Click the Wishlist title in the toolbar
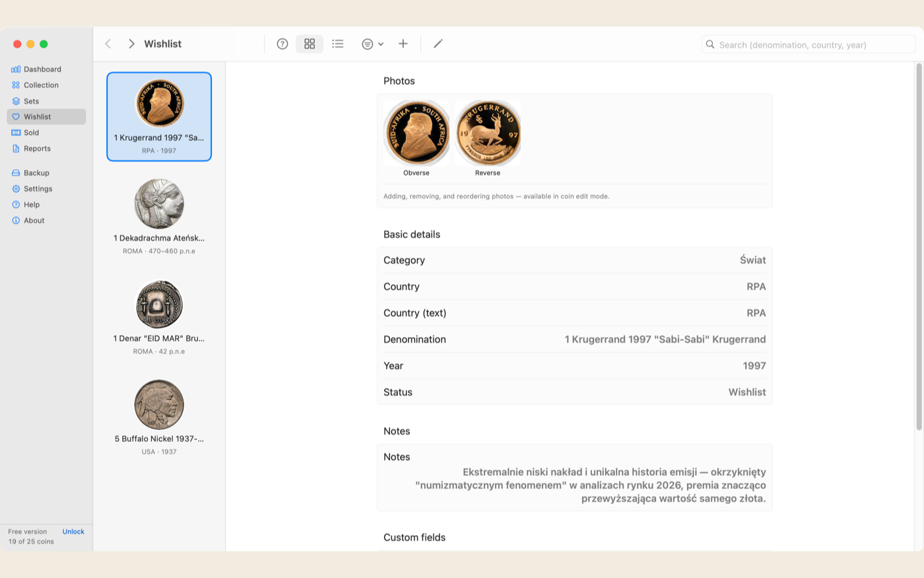This screenshot has width=924, height=578. (163, 44)
